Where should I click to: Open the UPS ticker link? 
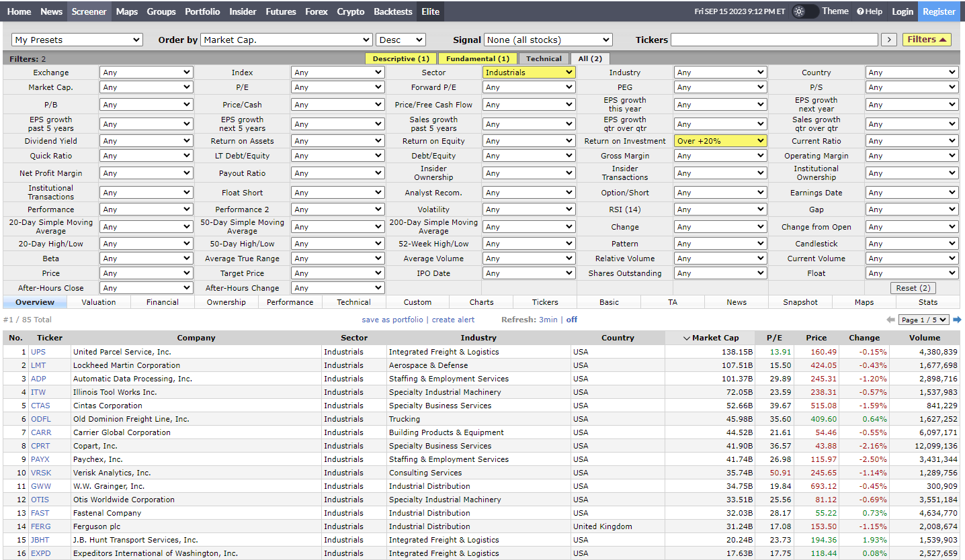pyautogui.click(x=38, y=352)
